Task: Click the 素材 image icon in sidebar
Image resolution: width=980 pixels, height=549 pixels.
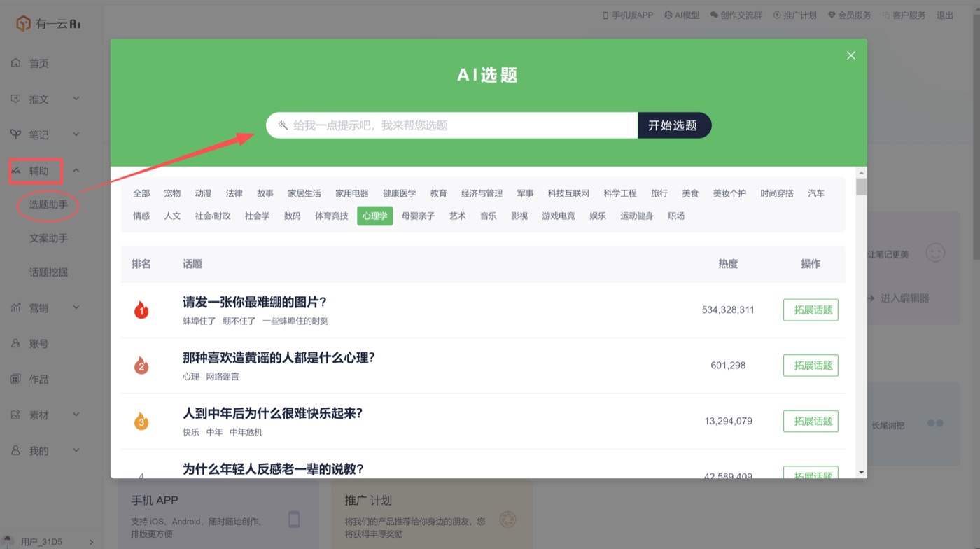Action: 16,415
